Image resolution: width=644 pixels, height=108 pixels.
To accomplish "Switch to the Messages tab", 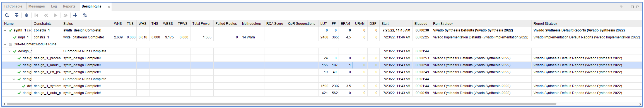I will pyautogui.click(x=37, y=6).
